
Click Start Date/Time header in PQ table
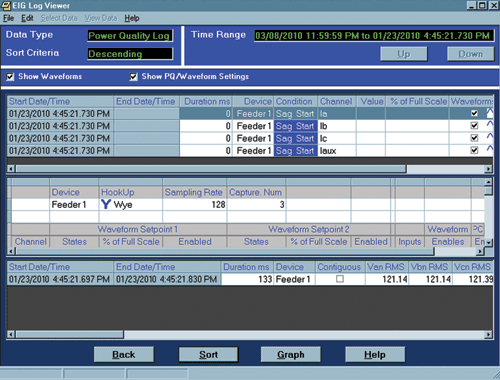[x=60, y=101]
